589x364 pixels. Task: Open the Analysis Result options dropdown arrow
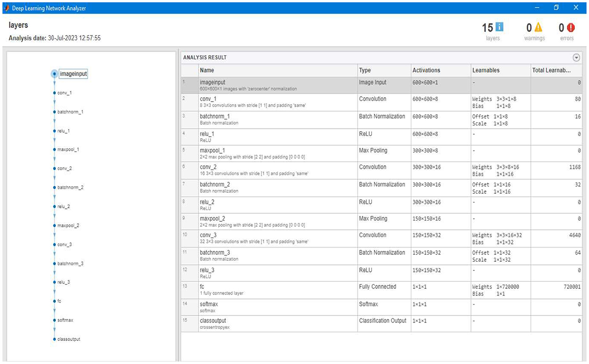pyautogui.click(x=577, y=57)
